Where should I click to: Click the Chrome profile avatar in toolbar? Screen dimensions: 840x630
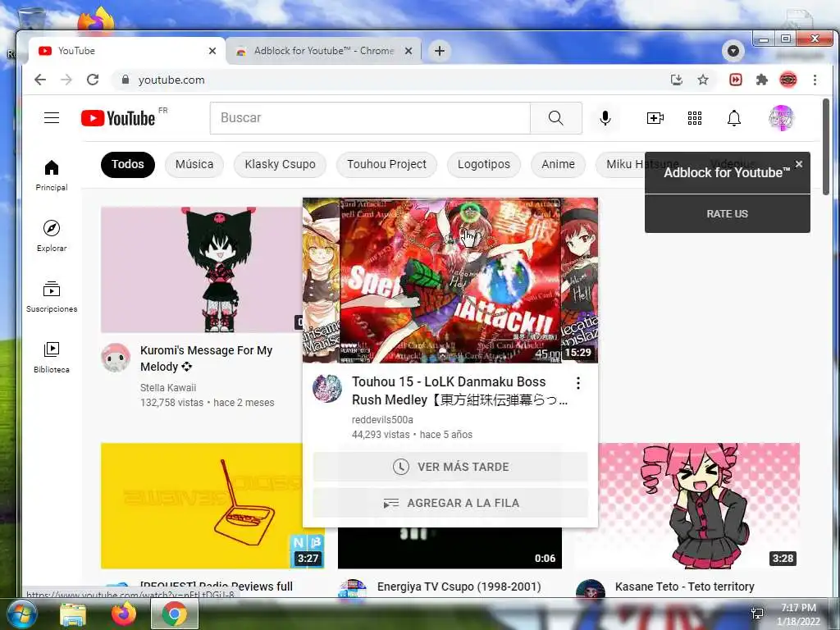click(788, 80)
